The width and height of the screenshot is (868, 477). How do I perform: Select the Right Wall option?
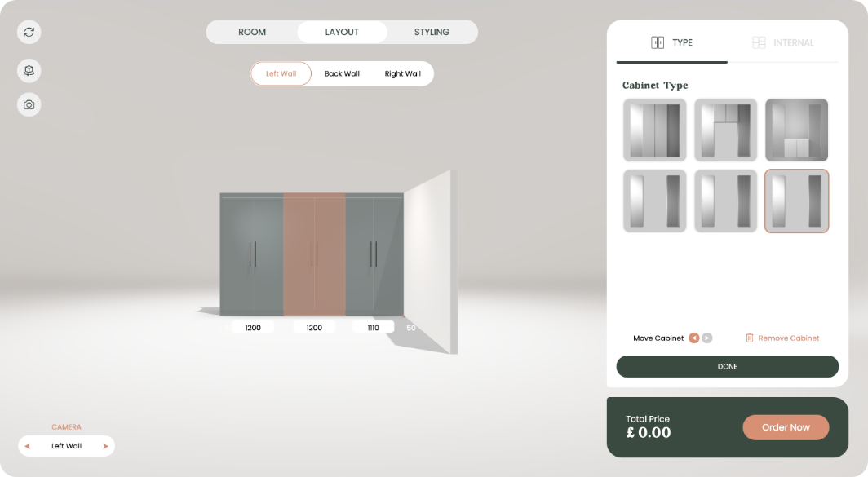(x=403, y=73)
